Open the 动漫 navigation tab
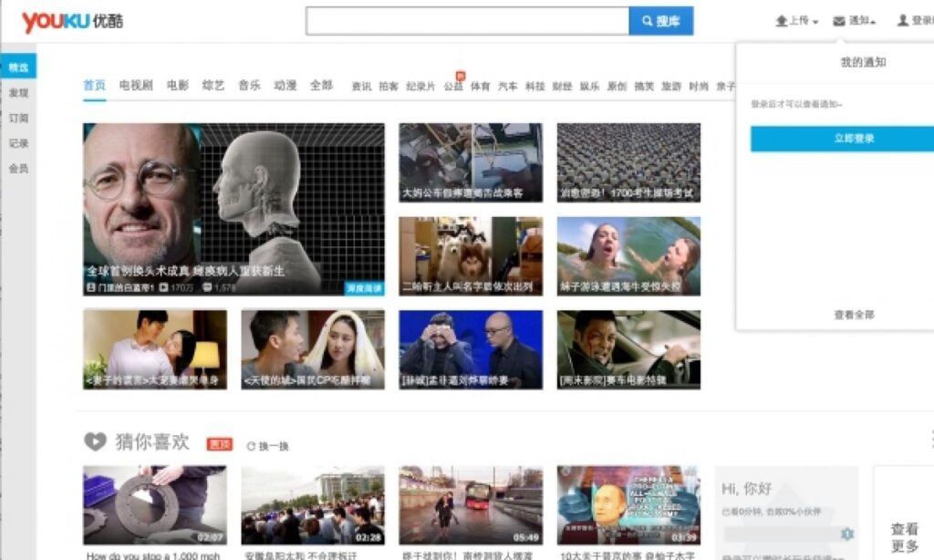 point(285,85)
